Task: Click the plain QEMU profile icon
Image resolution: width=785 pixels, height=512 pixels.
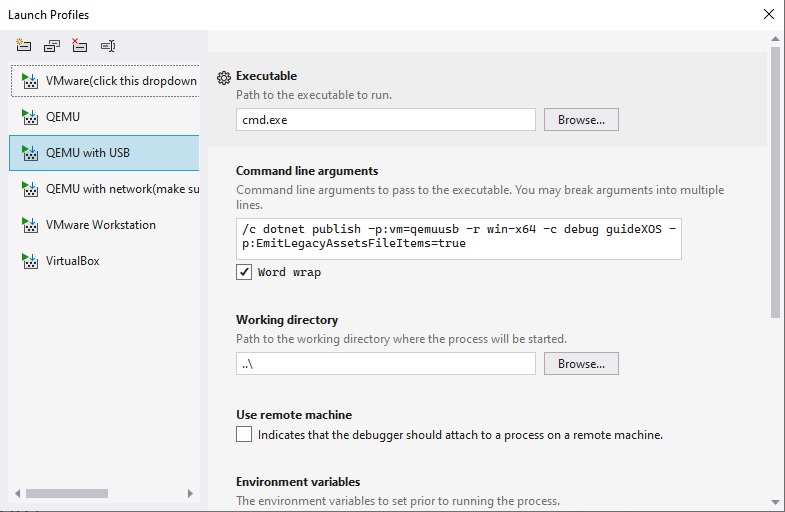Action: [x=30, y=117]
